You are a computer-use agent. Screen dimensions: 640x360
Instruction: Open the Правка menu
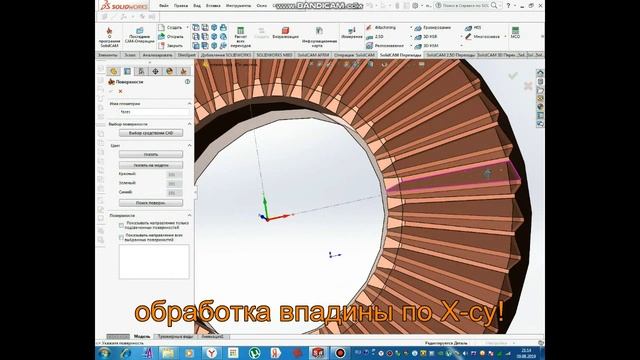[181, 6]
